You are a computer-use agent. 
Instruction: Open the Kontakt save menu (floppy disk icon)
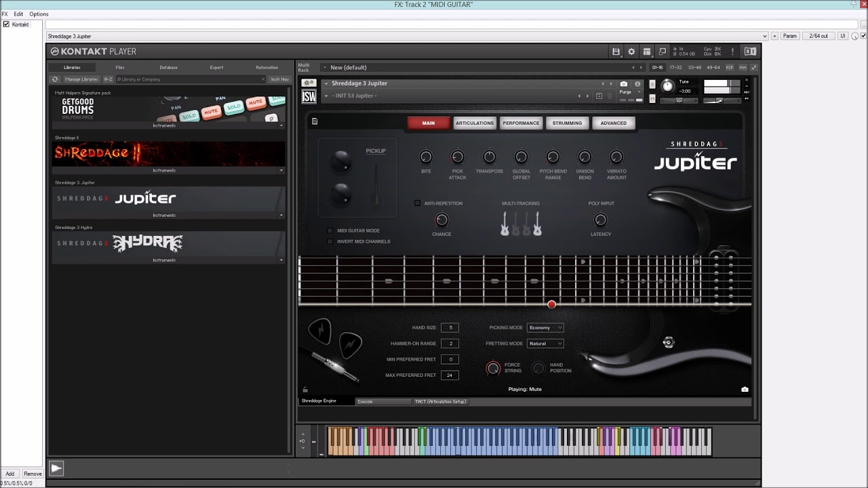tap(616, 52)
